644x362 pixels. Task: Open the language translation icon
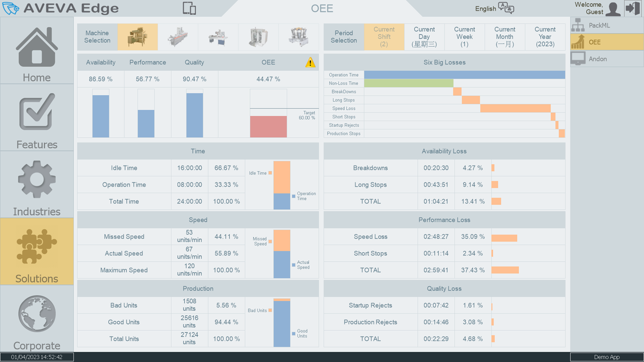pyautogui.click(x=506, y=8)
